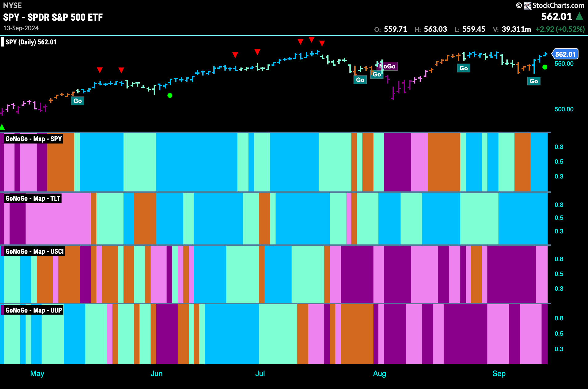The width and height of the screenshot is (588, 389).
Task: Click the green dot below the June bars
Action: [170, 96]
